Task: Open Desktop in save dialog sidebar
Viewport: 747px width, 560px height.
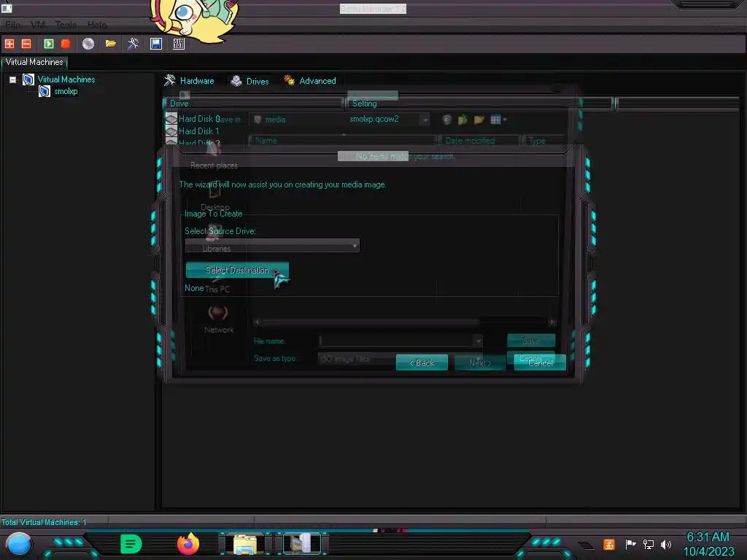Action: (215, 198)
